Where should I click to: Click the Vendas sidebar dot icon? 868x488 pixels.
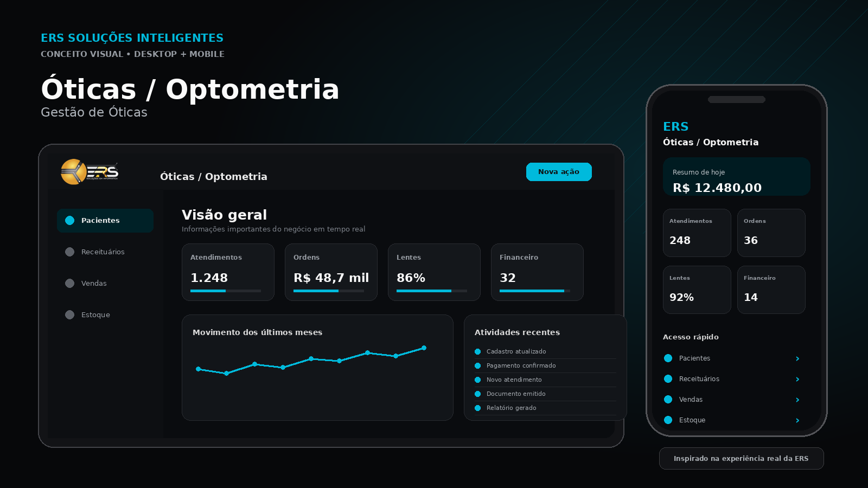tap(69, 284)
